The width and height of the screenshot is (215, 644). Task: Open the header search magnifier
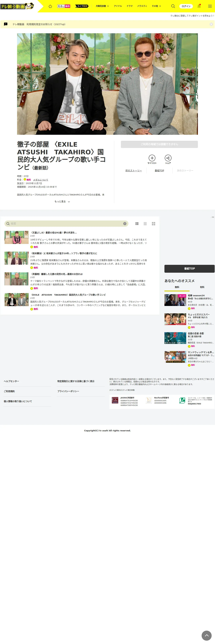click(x=173, y=6)
